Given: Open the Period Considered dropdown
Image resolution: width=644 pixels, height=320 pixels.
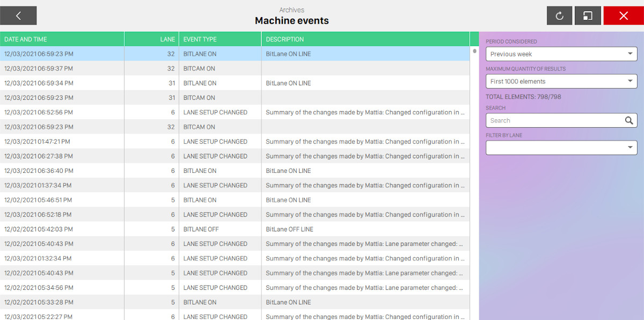Looking at the screenshot, I should tap(561, 54).
